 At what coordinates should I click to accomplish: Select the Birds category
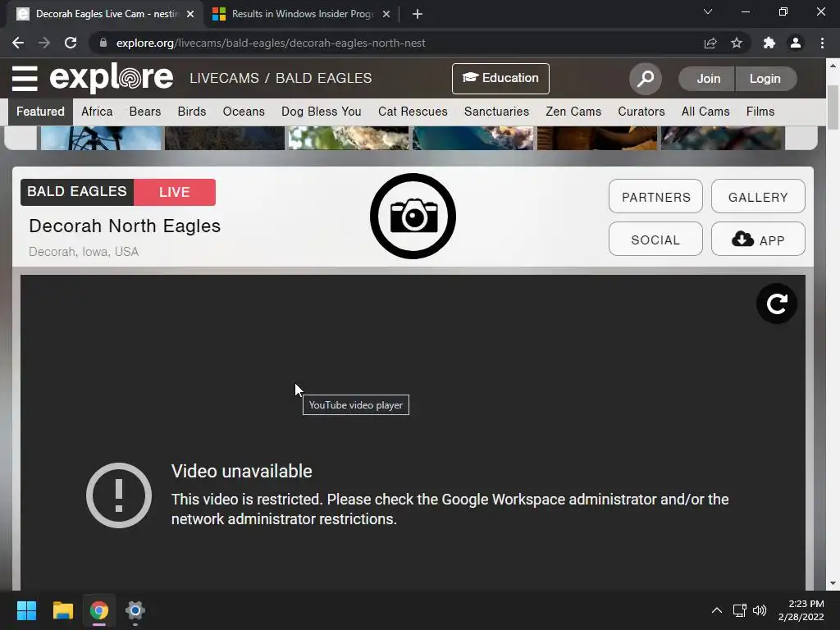[192, 112]
